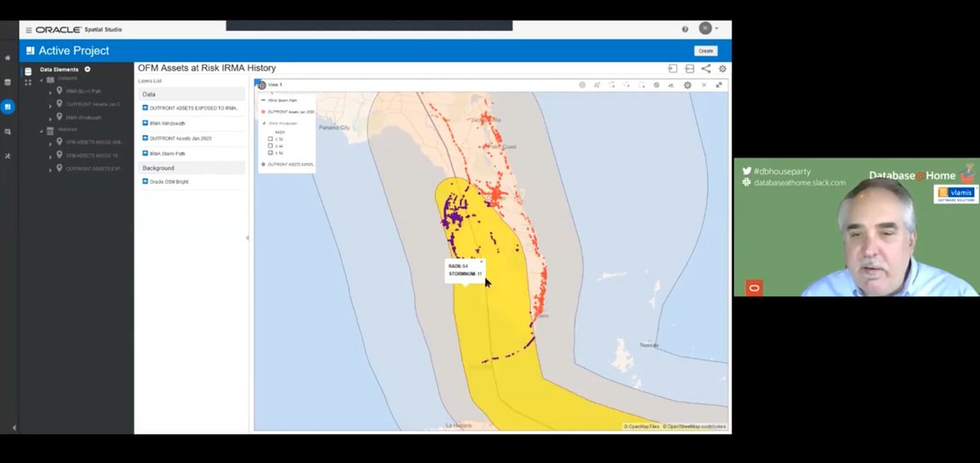Open the OpenMapTiles attribution link

pyautogui.click(x=642, y=426)
